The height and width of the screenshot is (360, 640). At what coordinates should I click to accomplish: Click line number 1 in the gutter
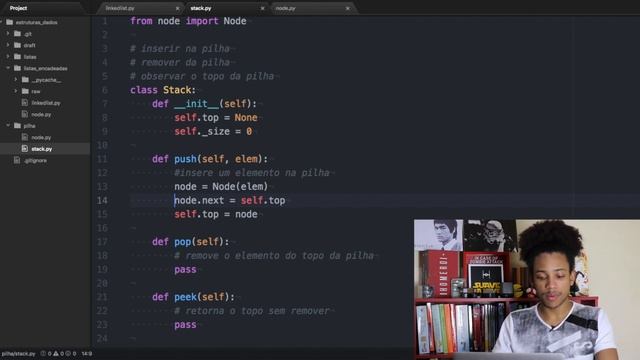[105, 21]
